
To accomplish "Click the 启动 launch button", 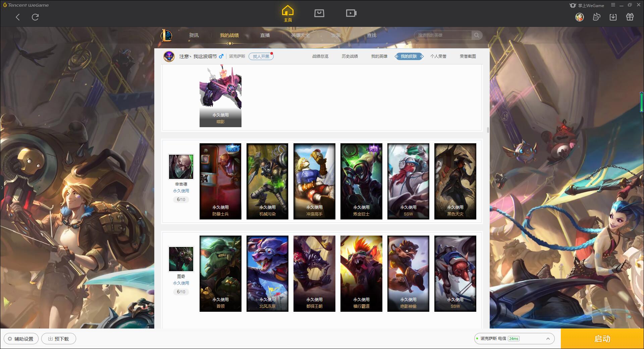I will (x=602, y=339).
